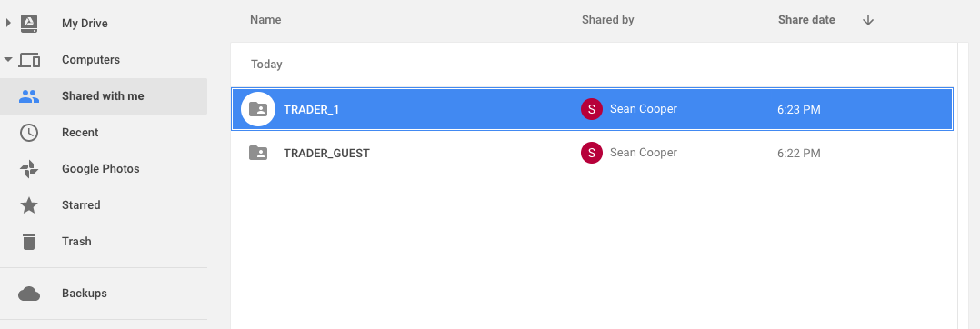Click the Shared with me people icon
Screen dimensions: 980x329
[x=29, y=96]
